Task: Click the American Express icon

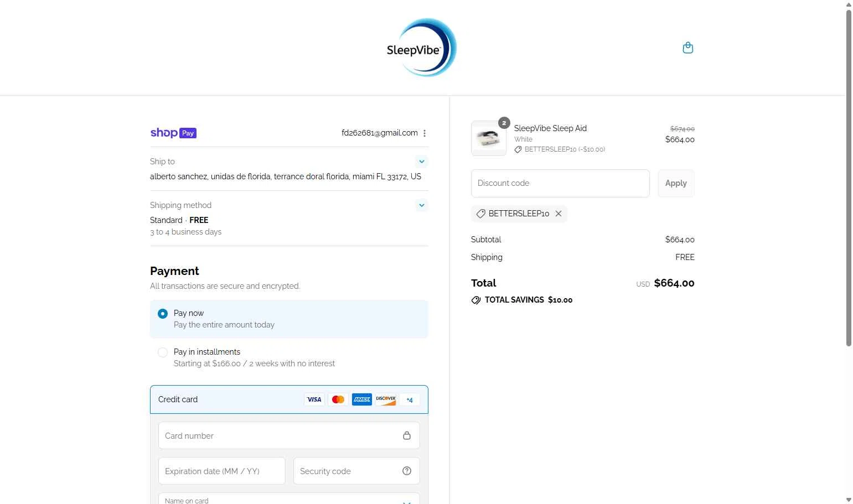Action: pyautogui.click(x=362, y=399)
